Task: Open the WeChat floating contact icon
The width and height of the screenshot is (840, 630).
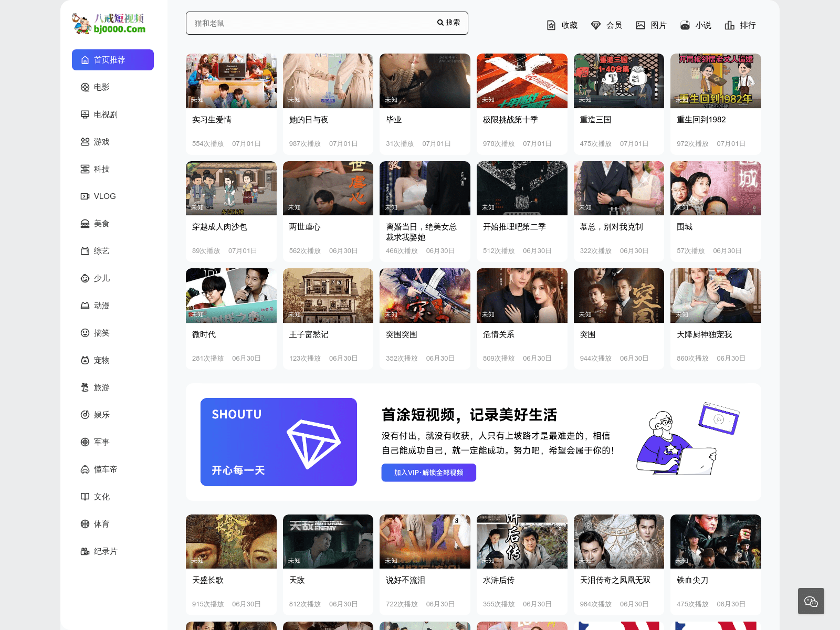Action: click(x=811, y=601)
